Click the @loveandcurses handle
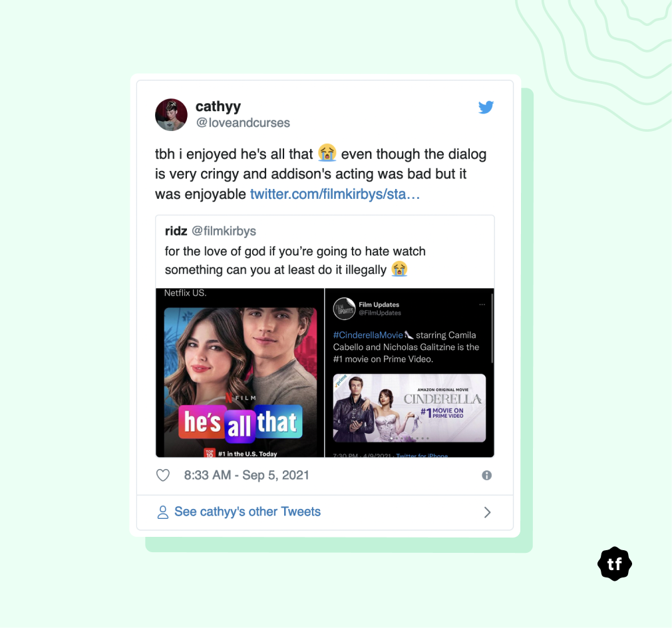 [x=243, y=123]
